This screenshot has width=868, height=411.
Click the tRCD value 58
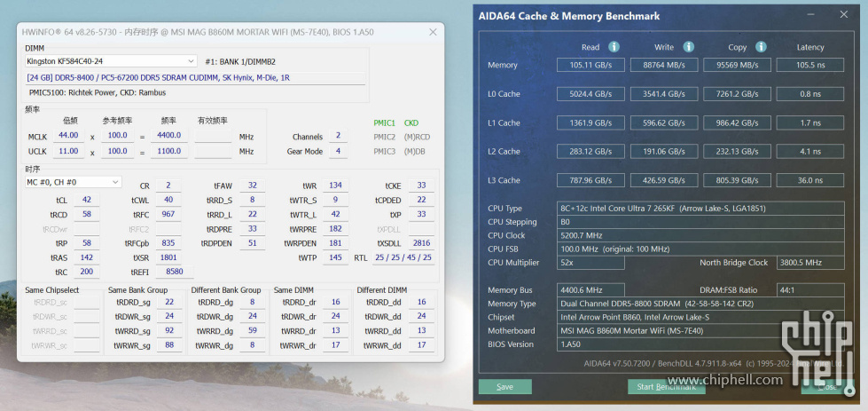tap(87, 214)
